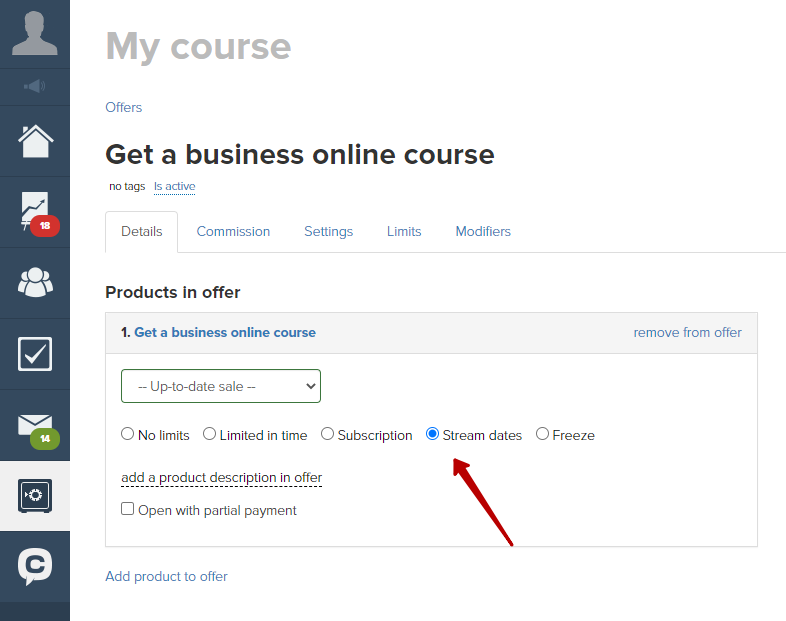786x621 pixels.
Task: Open the user profile avatar icon
Action: tap(35, 33)
